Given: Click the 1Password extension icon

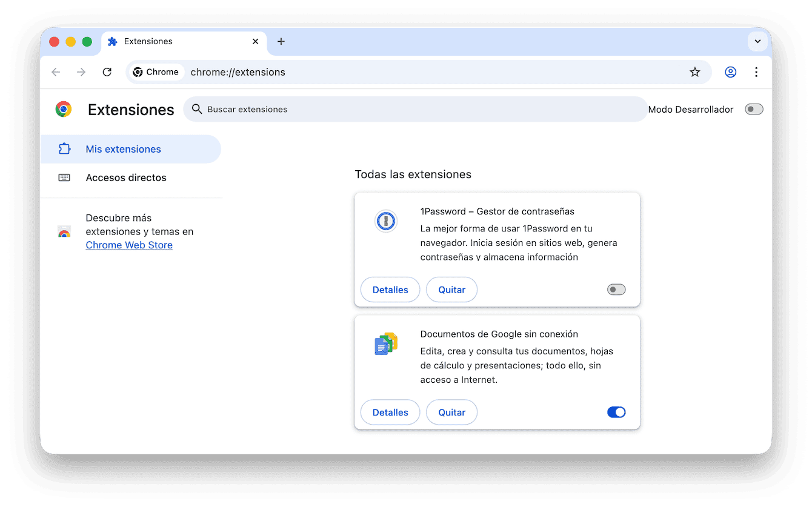Looking at the screenshot, I should pyautogui.click(x=385, y=222).
